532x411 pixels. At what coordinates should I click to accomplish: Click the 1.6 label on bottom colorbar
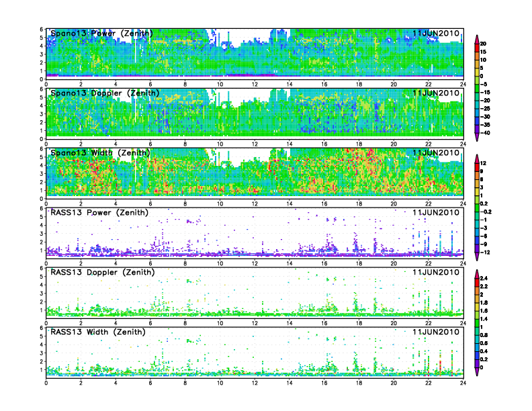484,311
